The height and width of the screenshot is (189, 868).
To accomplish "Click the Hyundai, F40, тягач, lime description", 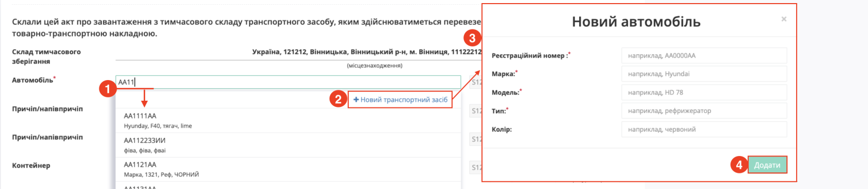I will point(158,126).
